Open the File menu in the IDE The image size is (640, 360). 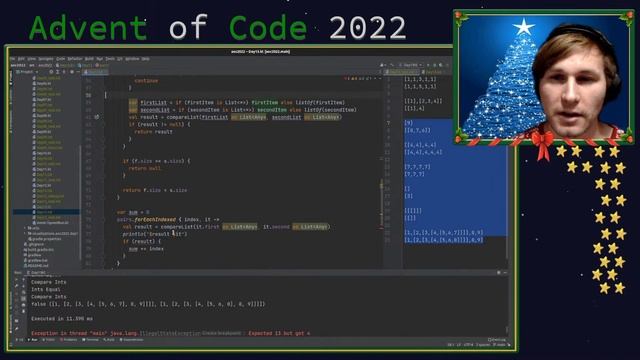pos(13,59)
